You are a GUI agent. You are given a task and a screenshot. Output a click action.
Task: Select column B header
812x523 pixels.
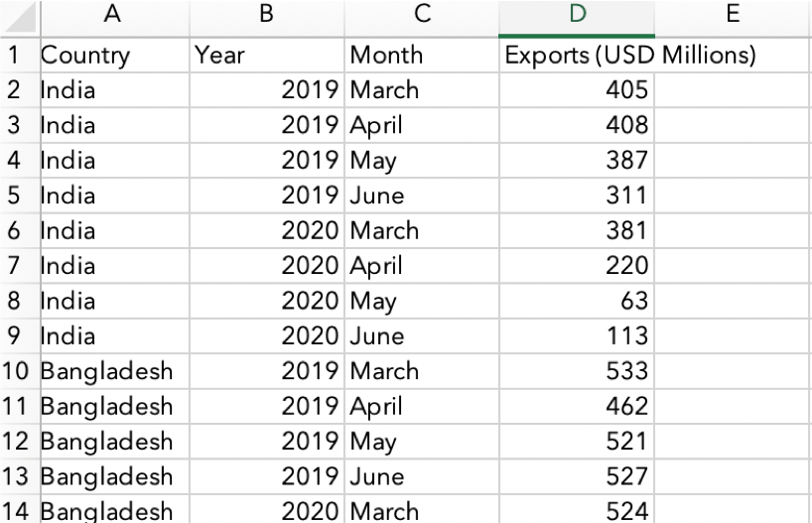point(266,15)
